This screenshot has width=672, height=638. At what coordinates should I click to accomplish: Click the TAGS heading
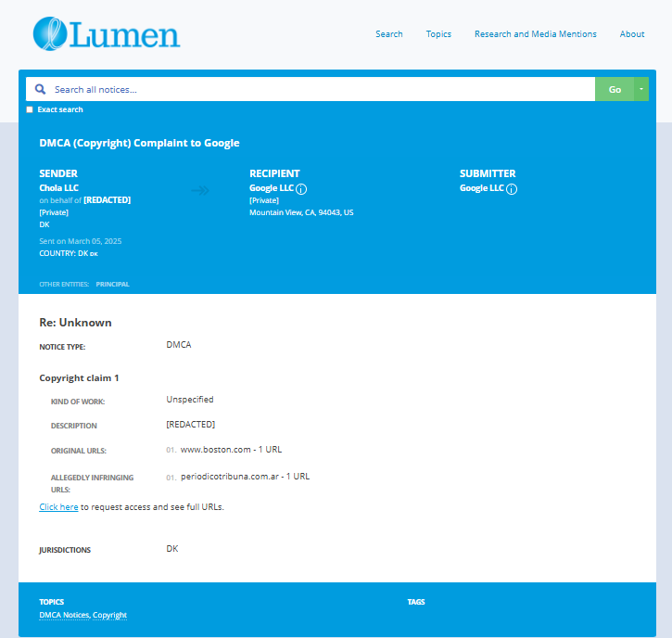click(x=416, y=602)
